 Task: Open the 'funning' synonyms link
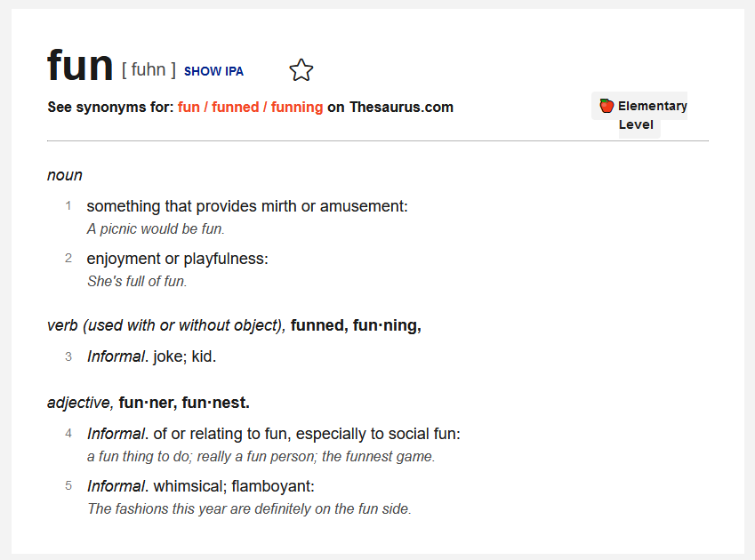coord(297,107)
